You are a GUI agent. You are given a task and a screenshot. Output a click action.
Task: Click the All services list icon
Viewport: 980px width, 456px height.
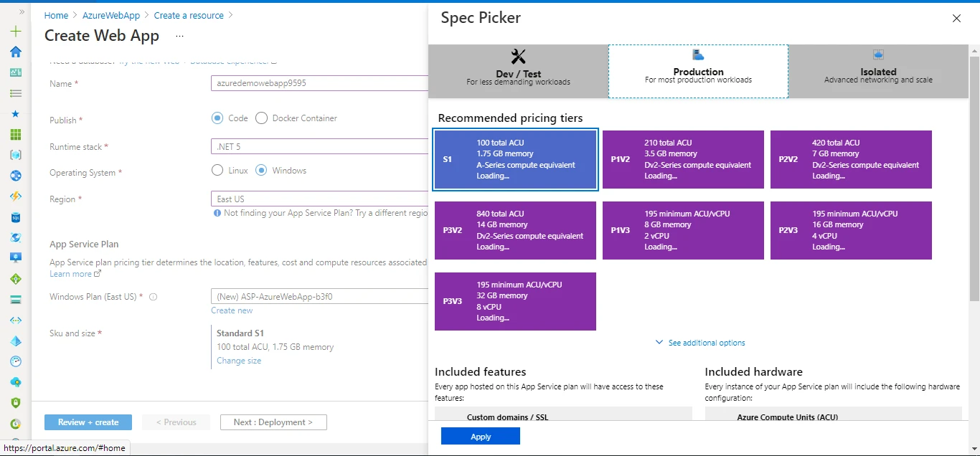(x=15, y=93)
